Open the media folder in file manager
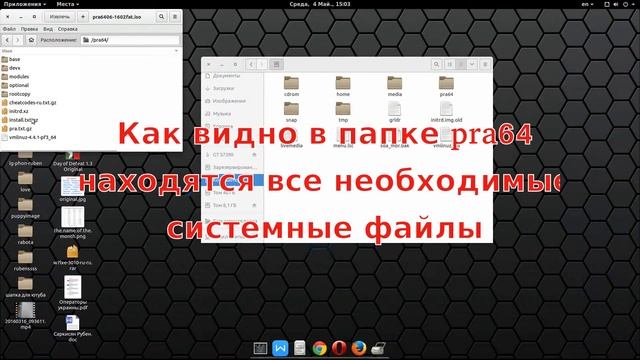640x360 pixels. (395, 87)
